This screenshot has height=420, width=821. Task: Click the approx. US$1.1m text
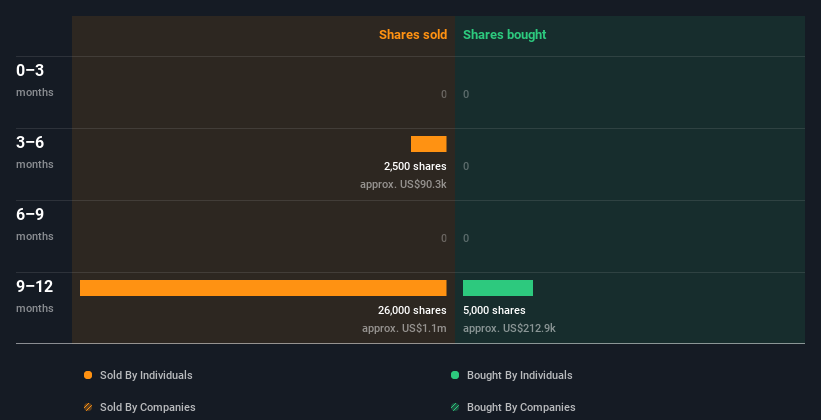[404, 328]
